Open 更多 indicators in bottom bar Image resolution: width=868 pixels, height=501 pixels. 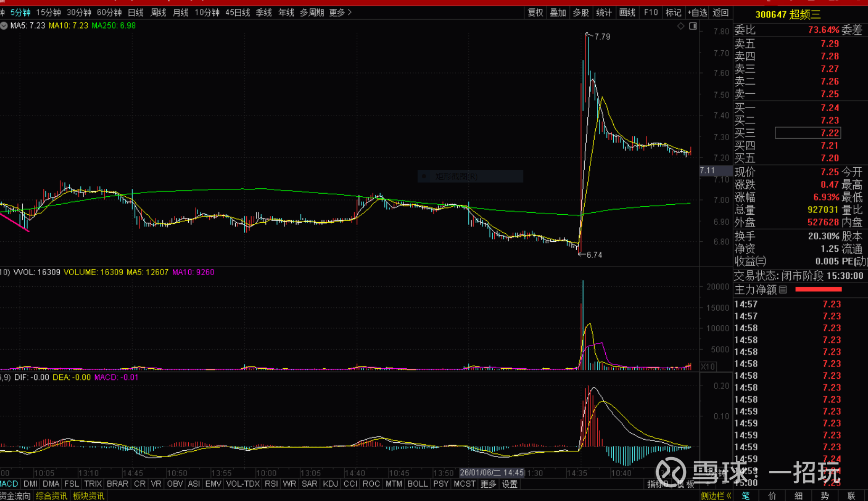488,484
